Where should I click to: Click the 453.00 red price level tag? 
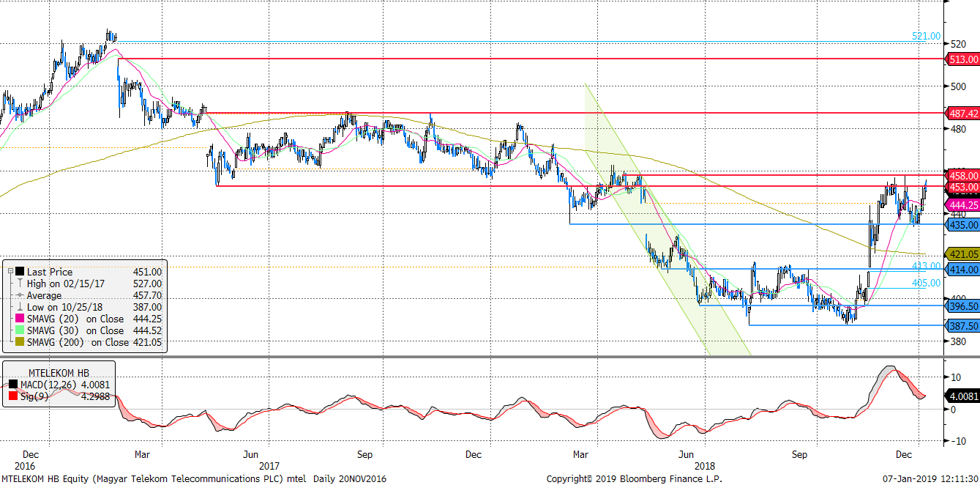point(963,188)
